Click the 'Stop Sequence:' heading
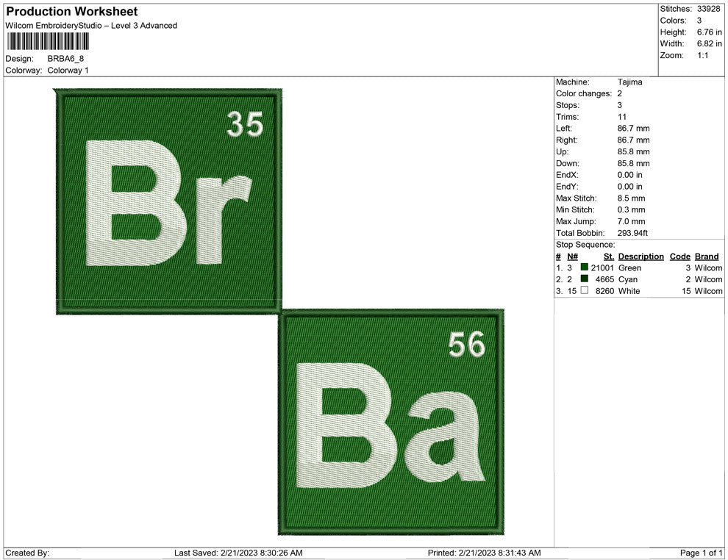This screenshot has height=560, width=728. coord(585,245)
